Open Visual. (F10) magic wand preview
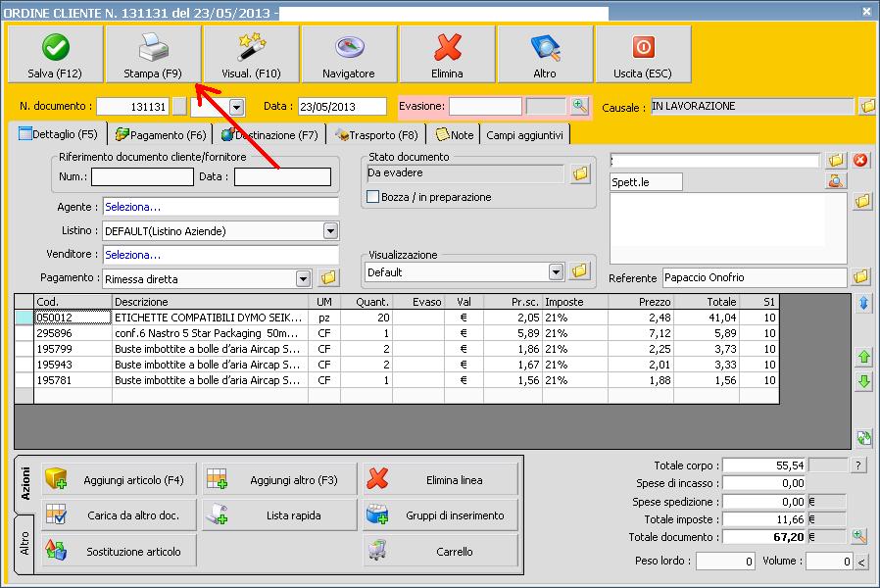The height and width of the screenshot is (588, 880). coord(251,55)
